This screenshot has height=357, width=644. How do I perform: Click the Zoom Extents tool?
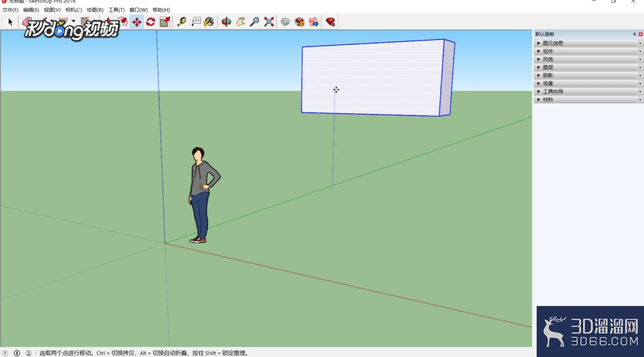coord(269,22)
